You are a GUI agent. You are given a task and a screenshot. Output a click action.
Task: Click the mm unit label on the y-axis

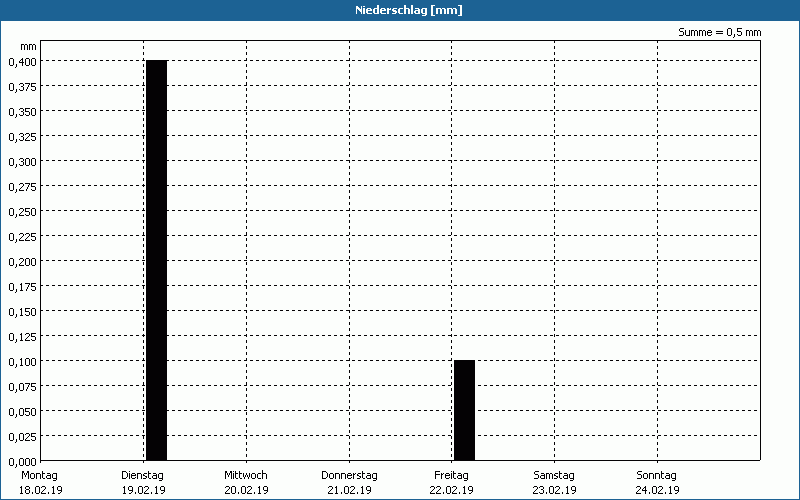click(28, 46)
